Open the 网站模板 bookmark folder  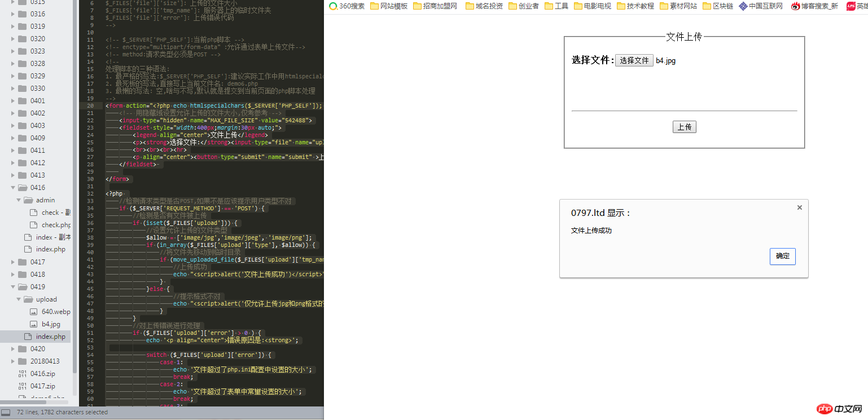[x=388, y=6]
